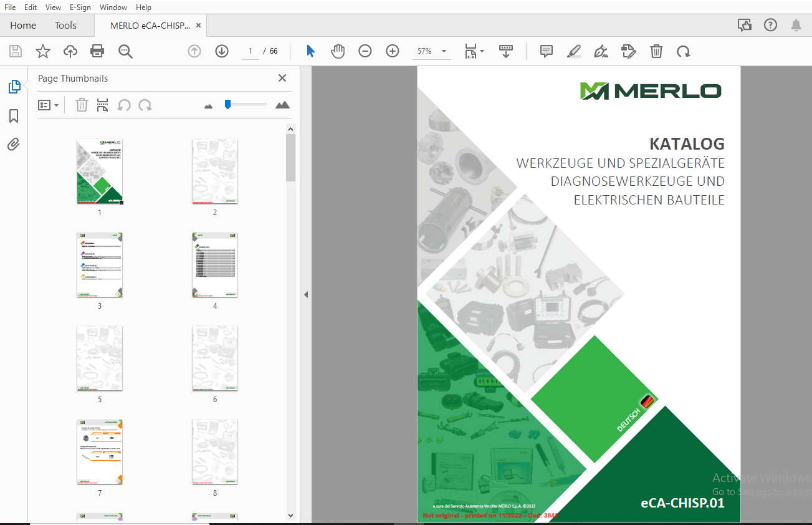Image resolution: width=812 pixels, height=525 pixels.
Task: Switch to Home tab
Action: coord(23,26)
